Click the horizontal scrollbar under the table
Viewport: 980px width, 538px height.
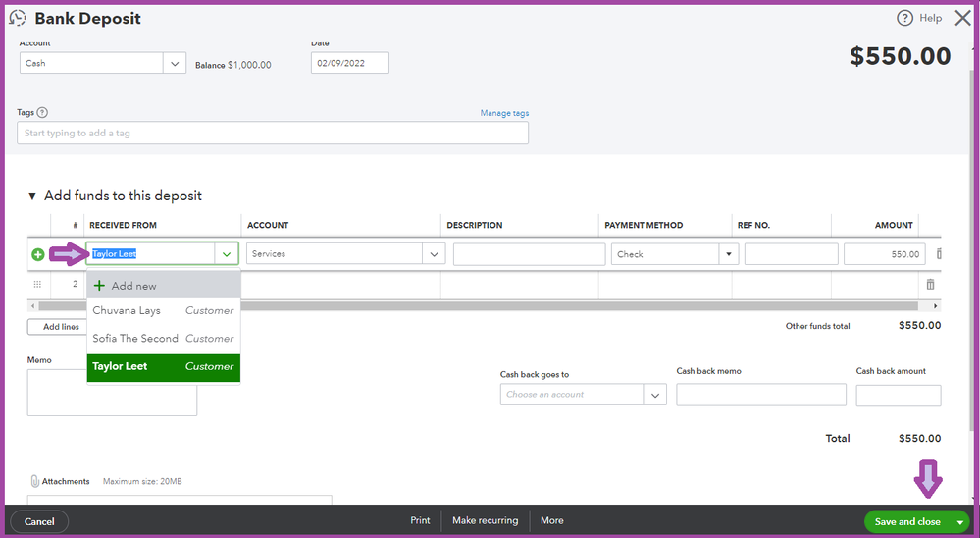click(x=478, y=306)
